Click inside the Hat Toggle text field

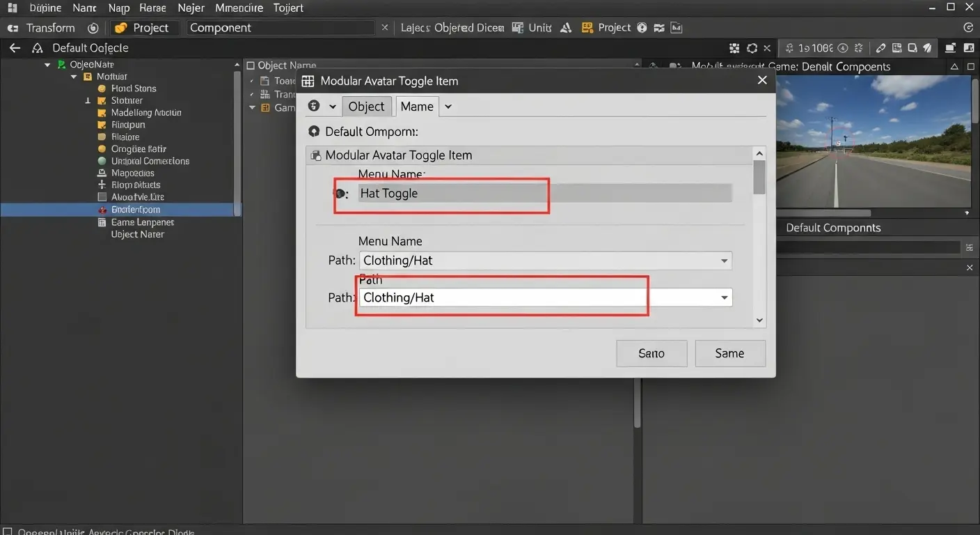click(452, 193)
